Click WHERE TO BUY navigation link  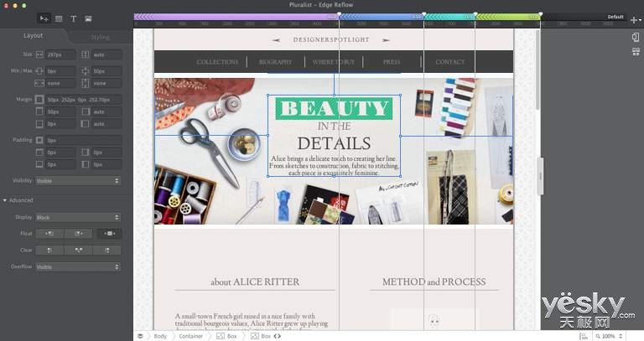pos(334,62)
